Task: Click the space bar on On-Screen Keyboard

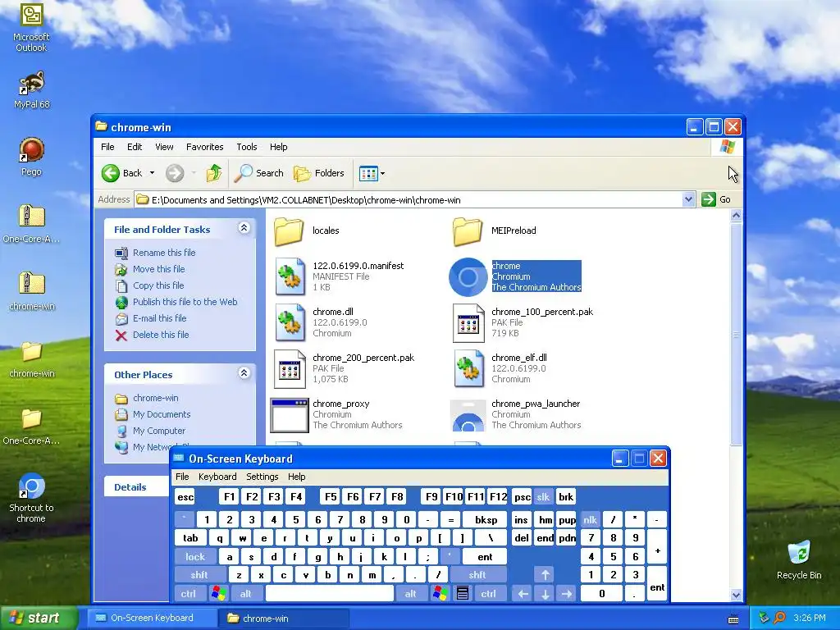Action: [x=330, y=594]
